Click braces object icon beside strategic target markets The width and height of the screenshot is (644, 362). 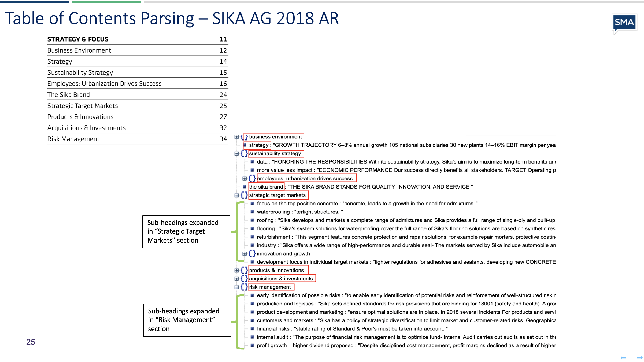pyautogui.click(x=244, y=195)
